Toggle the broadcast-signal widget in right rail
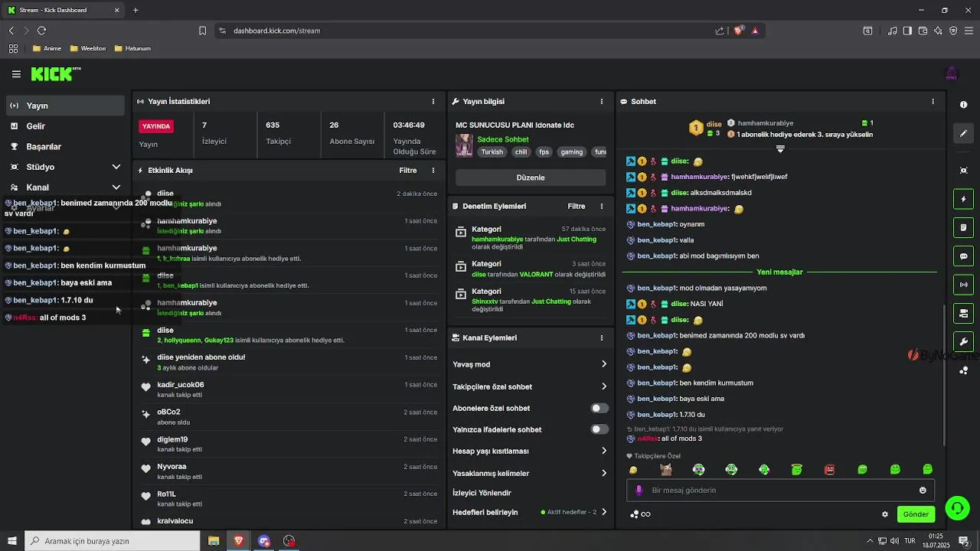 [963, 285]
